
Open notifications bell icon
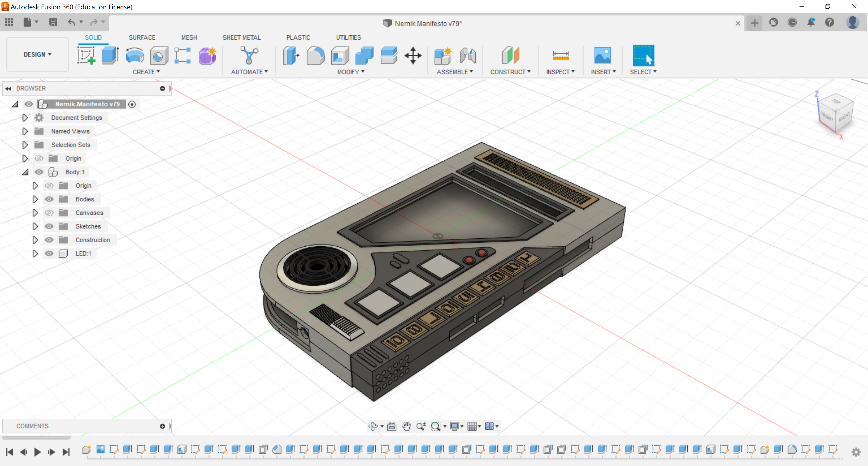point(811,23)
